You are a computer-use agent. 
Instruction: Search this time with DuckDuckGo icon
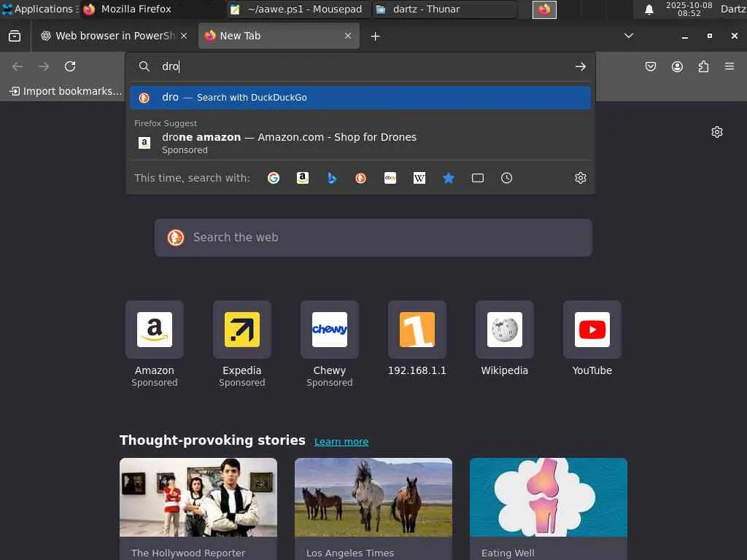click(360, 178)
